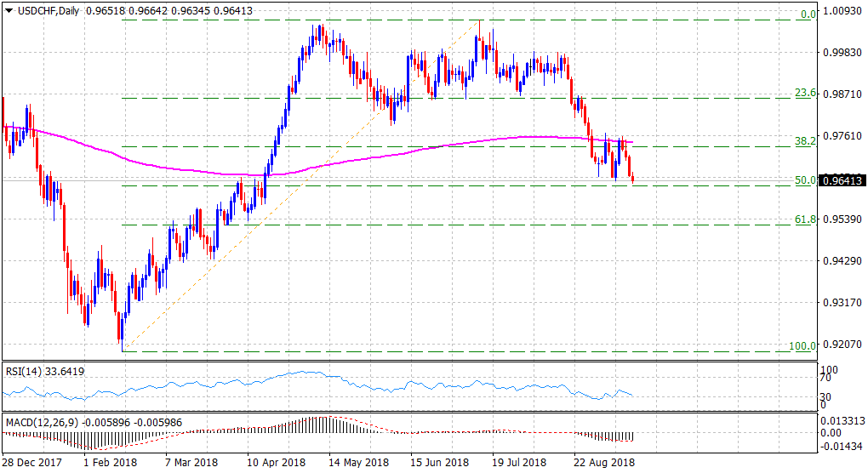The image size is (868, 473).
Task: Click the triangle arrow beside USDCHF,Daily
Action: pyautogui.click(x=9, y=9)
